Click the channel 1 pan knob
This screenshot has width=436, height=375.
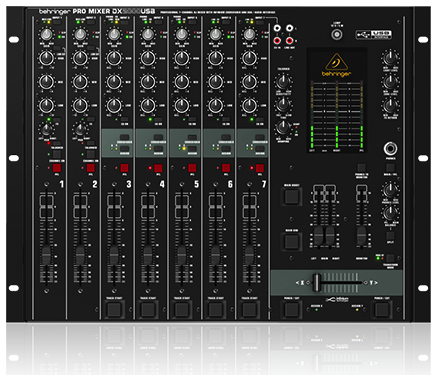point(47,129)
